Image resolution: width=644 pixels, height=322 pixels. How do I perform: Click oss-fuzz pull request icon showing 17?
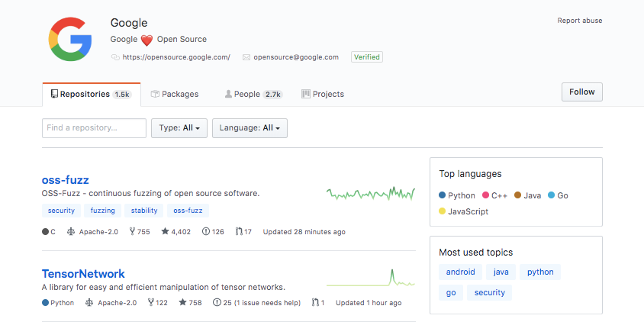239,232
